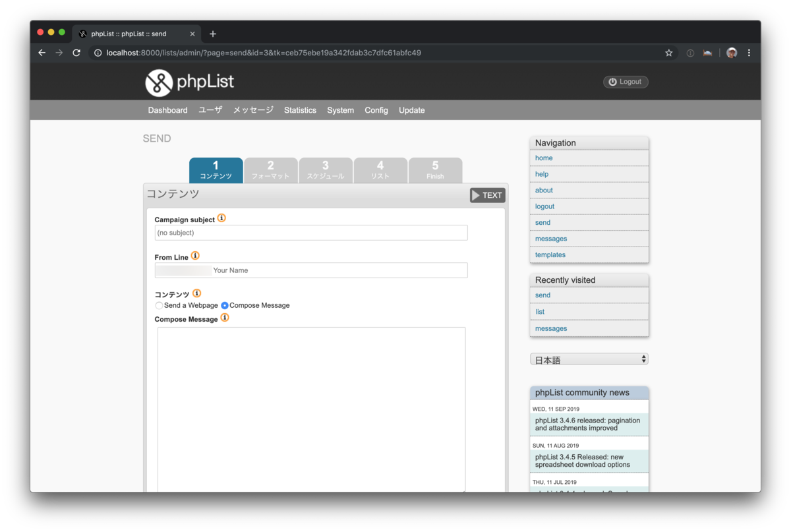791x532 pixels.
Task: Open ユーザ menu item
Action: 210,110
